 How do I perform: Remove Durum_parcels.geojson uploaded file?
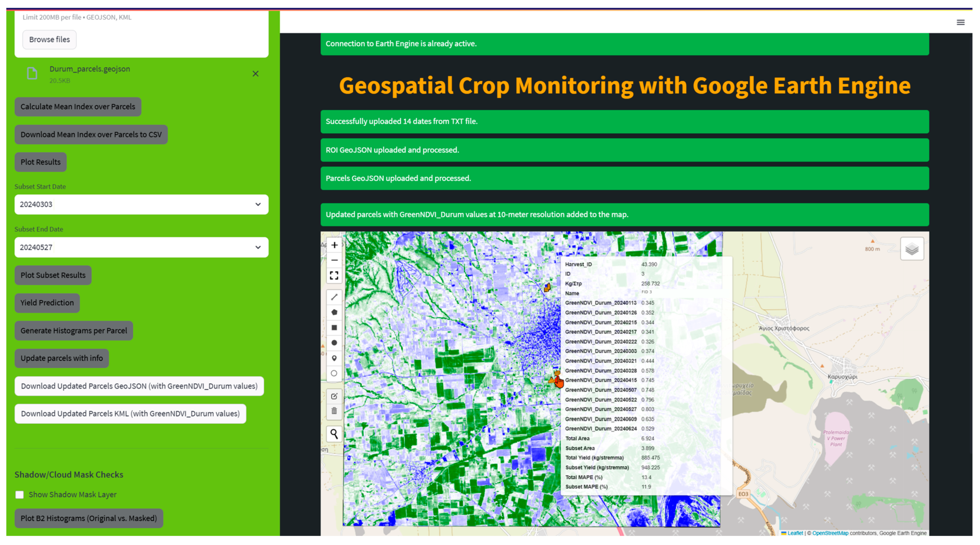point(256,74)
